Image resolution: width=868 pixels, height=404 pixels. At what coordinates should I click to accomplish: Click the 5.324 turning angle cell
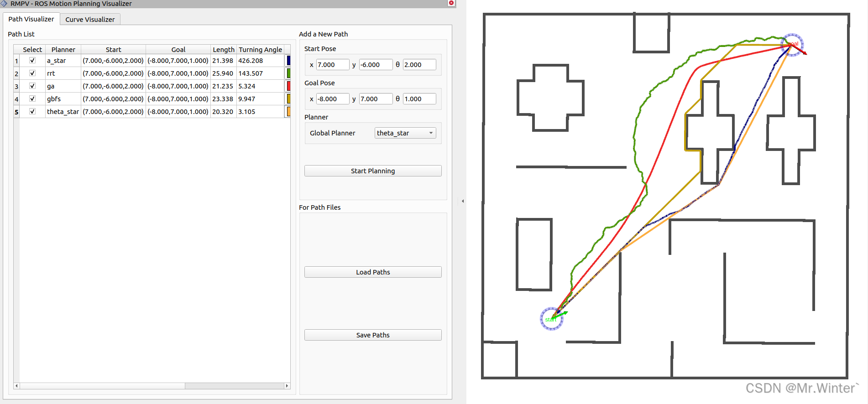click(x=260, y=86)
